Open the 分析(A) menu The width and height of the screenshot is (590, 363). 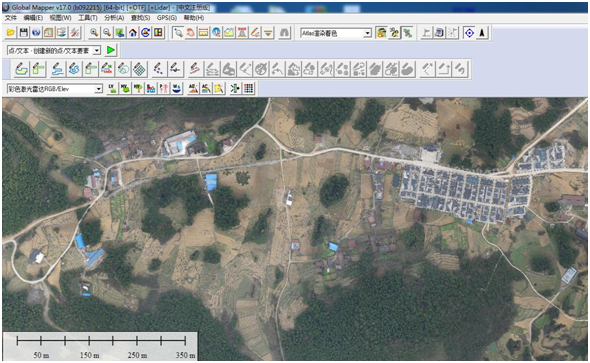click(x=114, y=18)
